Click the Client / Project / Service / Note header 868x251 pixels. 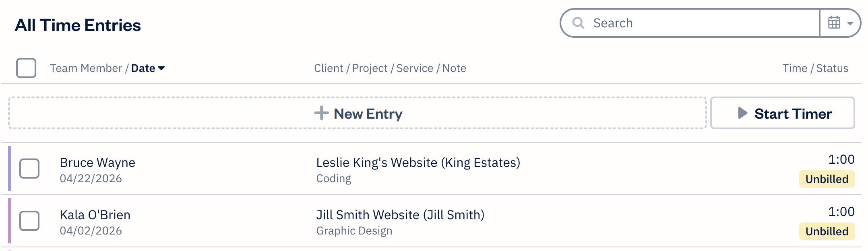pyautogui.click(x=390, y=68)
